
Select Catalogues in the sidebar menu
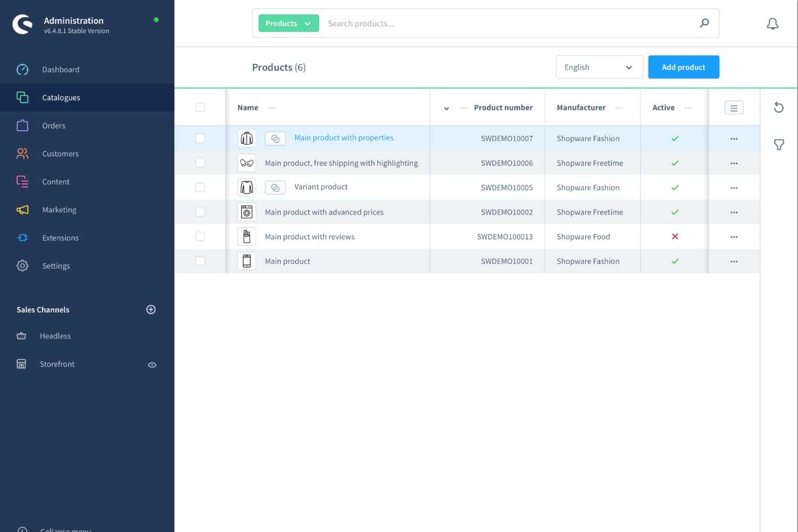point(61,97)
